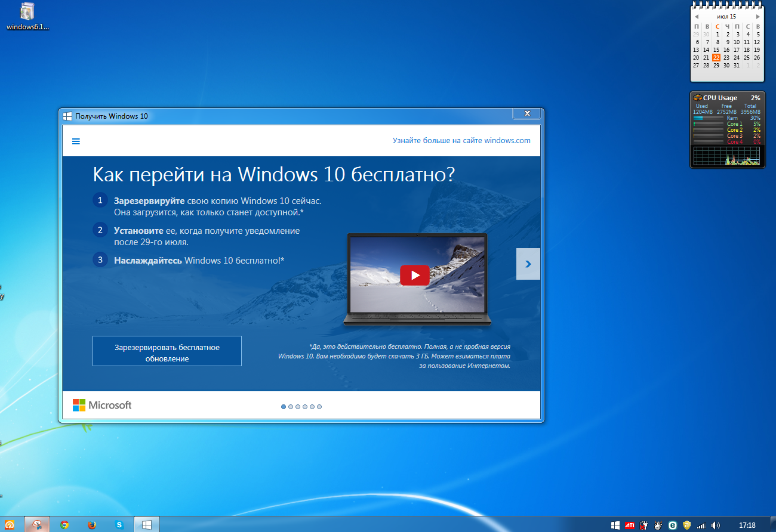The height and width of the screenshot is (532, 776).
Task: Select the third page indicator dot
Action: click(298, 407)
